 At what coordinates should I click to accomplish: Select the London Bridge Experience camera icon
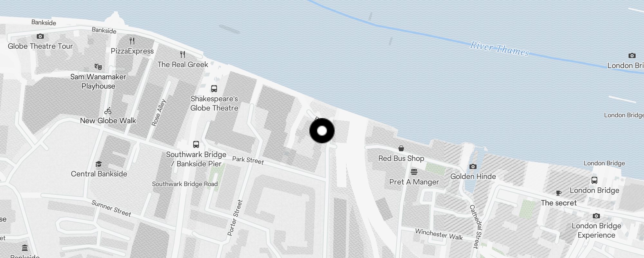click(596, 216)
